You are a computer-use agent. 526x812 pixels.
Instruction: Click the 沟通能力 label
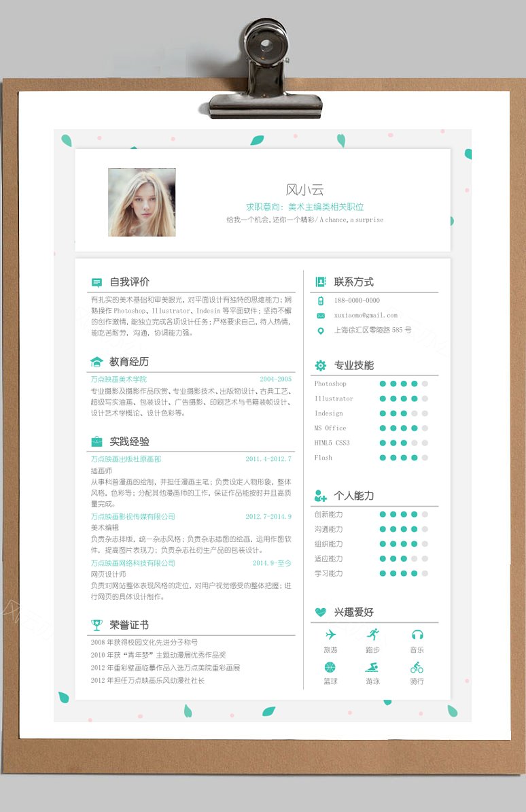329,529
